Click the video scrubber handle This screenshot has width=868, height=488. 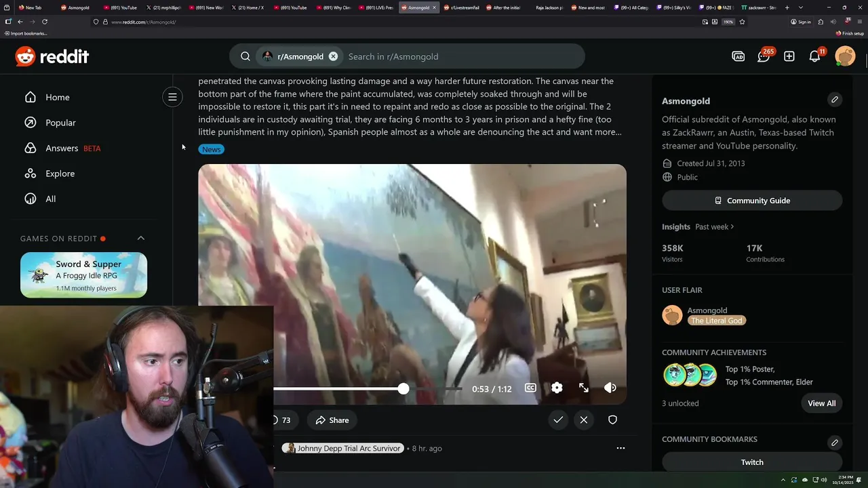pyautogui.click(x=403, y=388)
